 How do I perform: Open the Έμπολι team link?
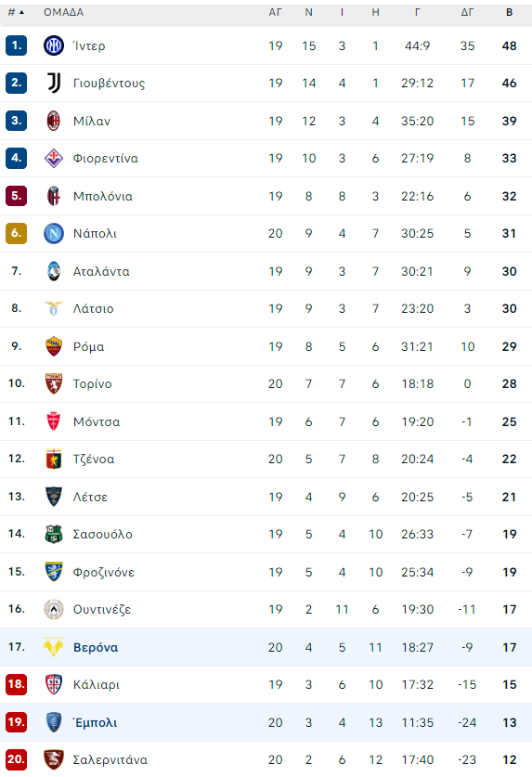[95, 722]
